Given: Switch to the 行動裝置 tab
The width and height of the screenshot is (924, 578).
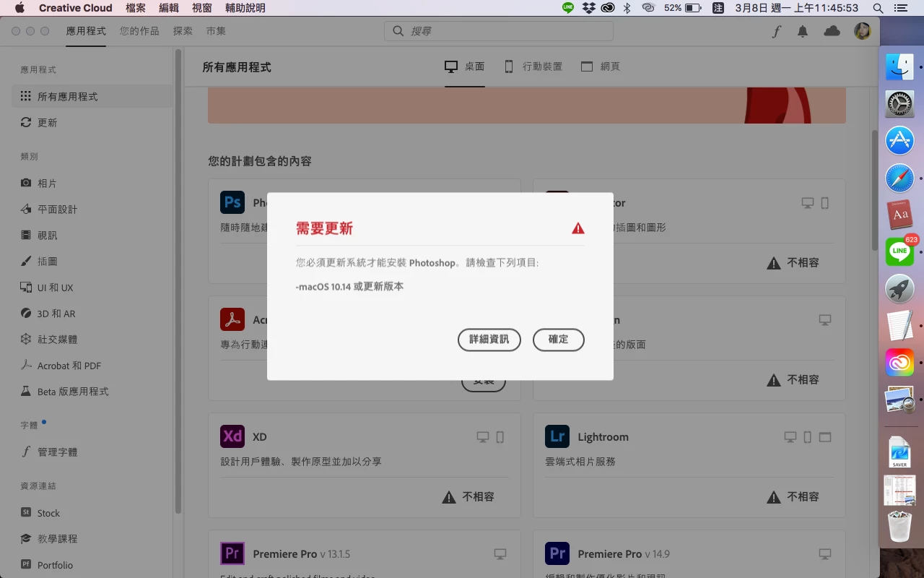Looking at the screenshot, I should [533, 66].
